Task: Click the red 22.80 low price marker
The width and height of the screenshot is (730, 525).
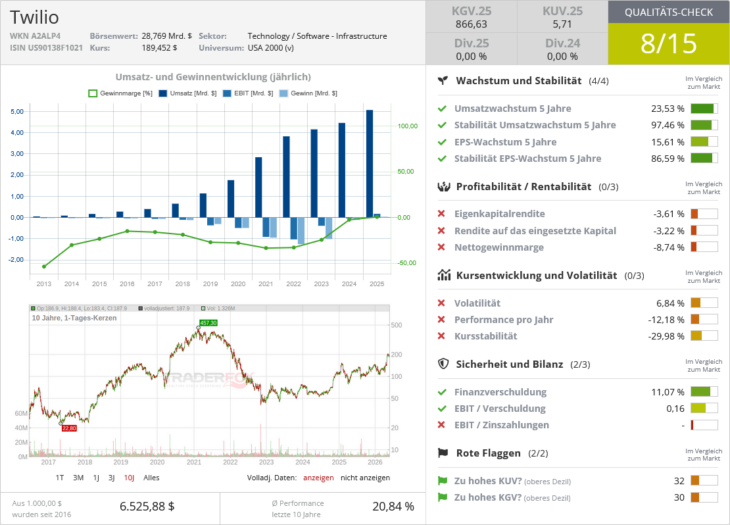Action: point(69,428)
